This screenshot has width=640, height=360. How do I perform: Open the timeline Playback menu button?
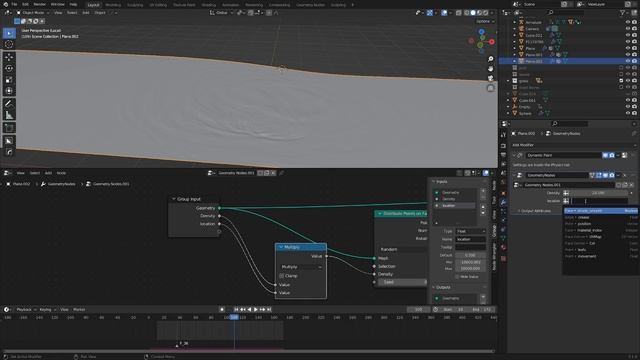(x=26, y=309)
